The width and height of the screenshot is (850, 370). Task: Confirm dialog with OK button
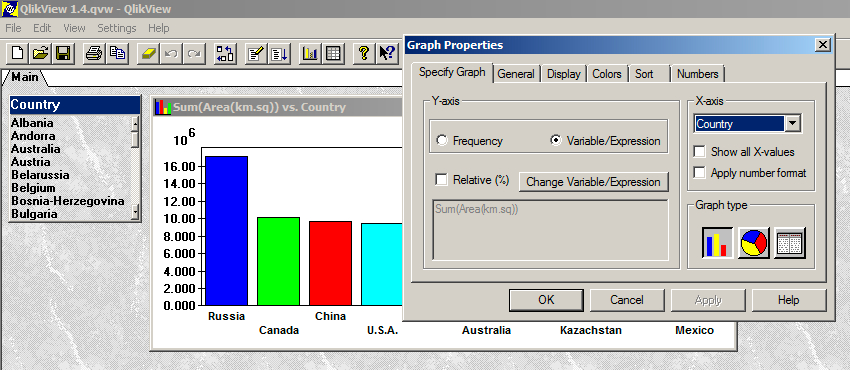546,300
